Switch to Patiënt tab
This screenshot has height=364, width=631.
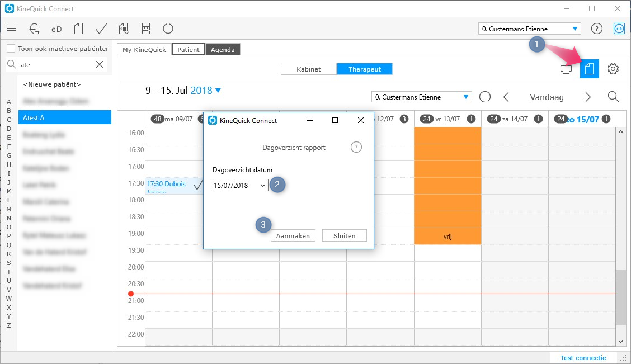pyautogui.click(x=189, y=49)
